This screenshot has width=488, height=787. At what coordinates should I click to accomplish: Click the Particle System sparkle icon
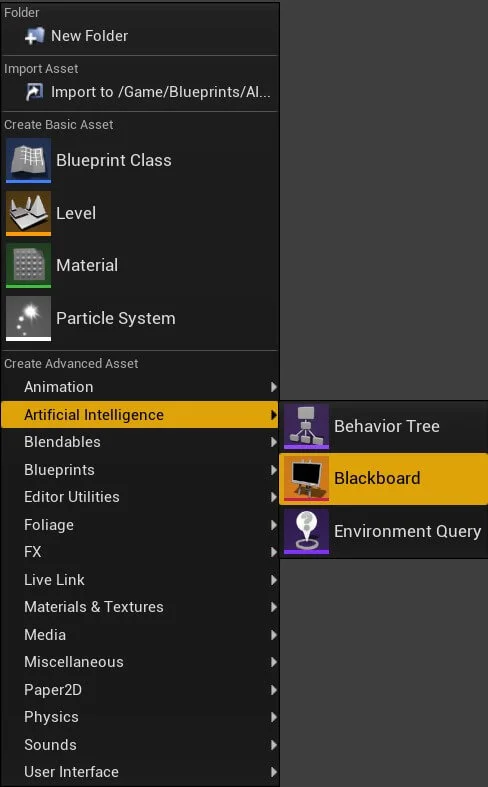(28, 318)
